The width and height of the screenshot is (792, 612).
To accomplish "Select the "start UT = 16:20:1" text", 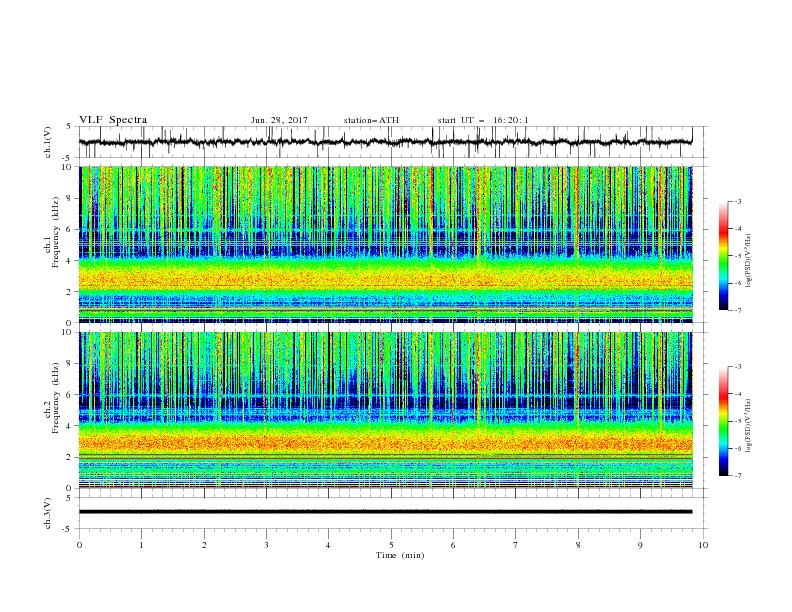I will click(483, 120).
